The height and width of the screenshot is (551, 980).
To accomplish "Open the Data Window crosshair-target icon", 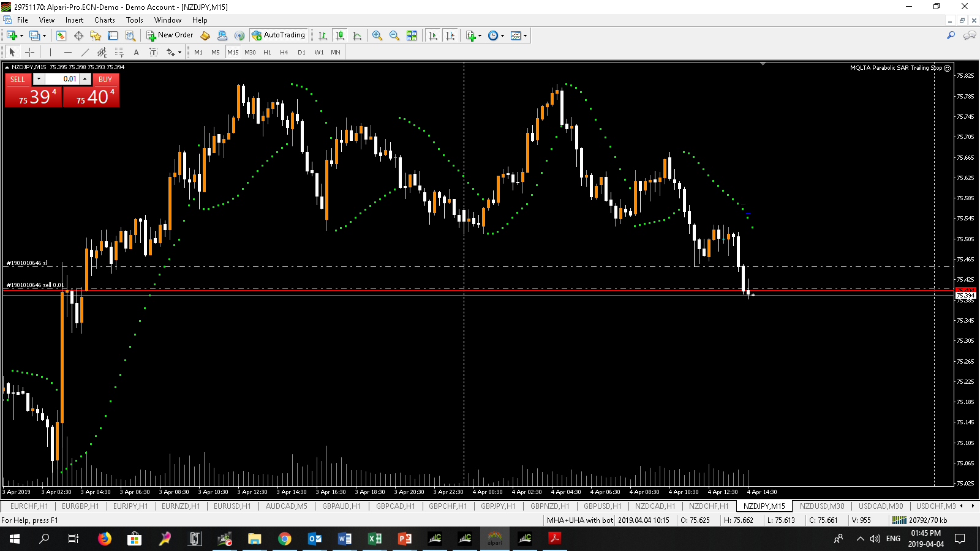I will pos(78,36).
